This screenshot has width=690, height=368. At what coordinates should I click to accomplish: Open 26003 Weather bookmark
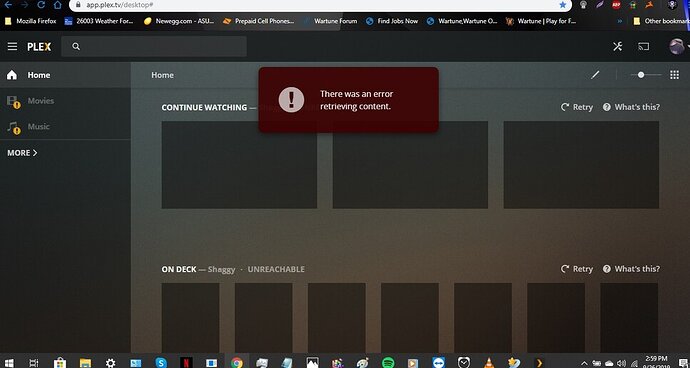click(x=99, y=21)
